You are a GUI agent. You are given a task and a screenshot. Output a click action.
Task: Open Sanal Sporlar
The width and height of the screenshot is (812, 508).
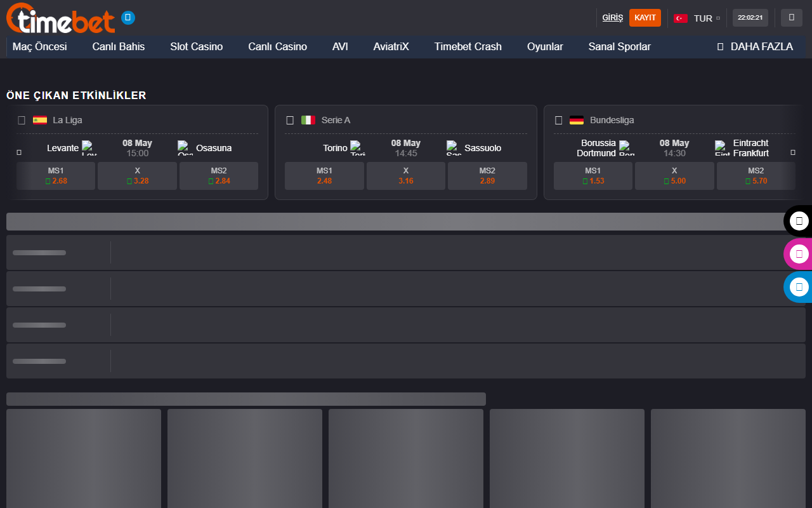point(620,46)
